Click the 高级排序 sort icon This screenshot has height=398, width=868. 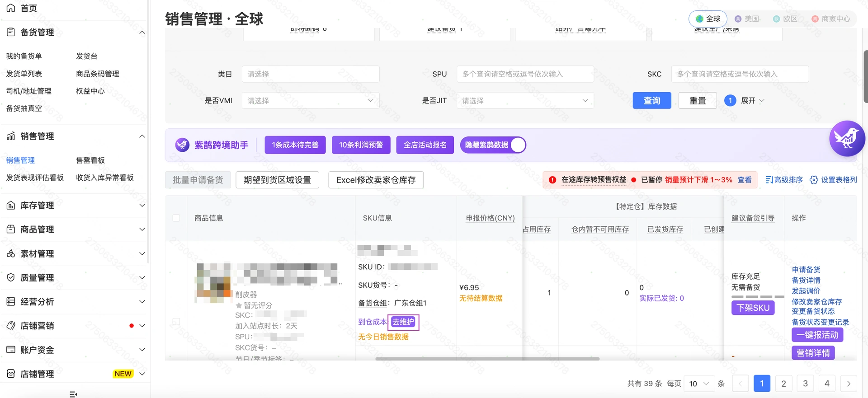click(x=769, y=180)
